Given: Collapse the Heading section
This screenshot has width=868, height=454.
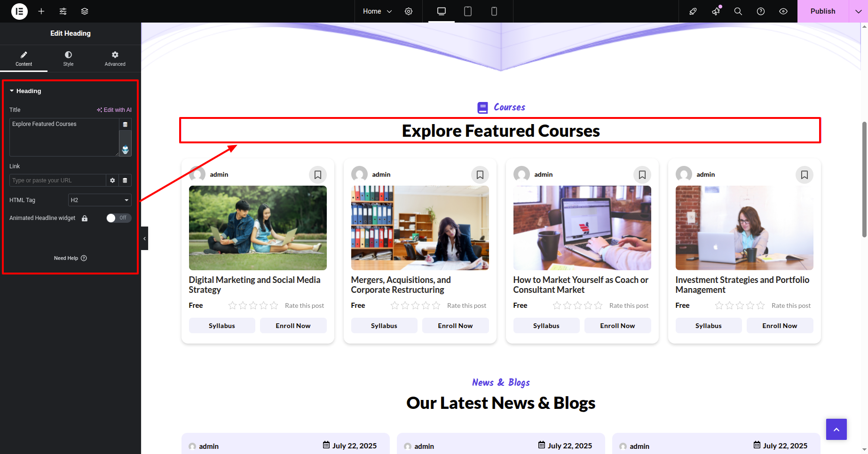Looking at the screenshot, I should point(25,91).
